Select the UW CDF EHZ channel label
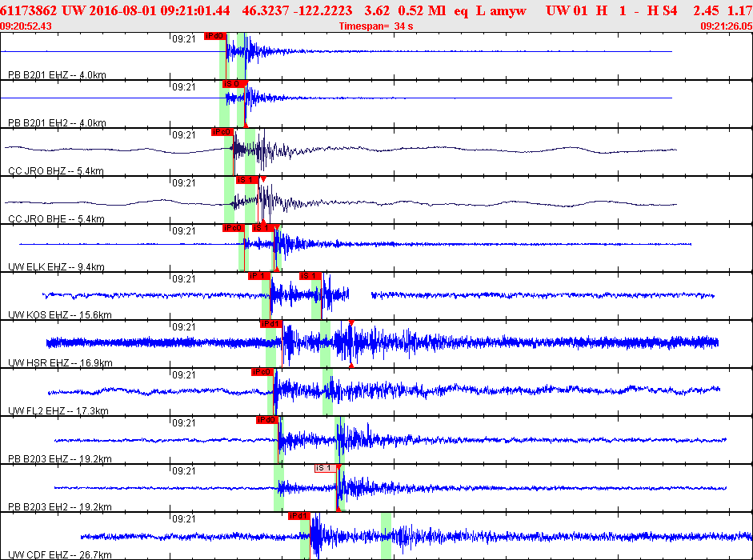This screenshot has width=753, height=560. [60, 554]
